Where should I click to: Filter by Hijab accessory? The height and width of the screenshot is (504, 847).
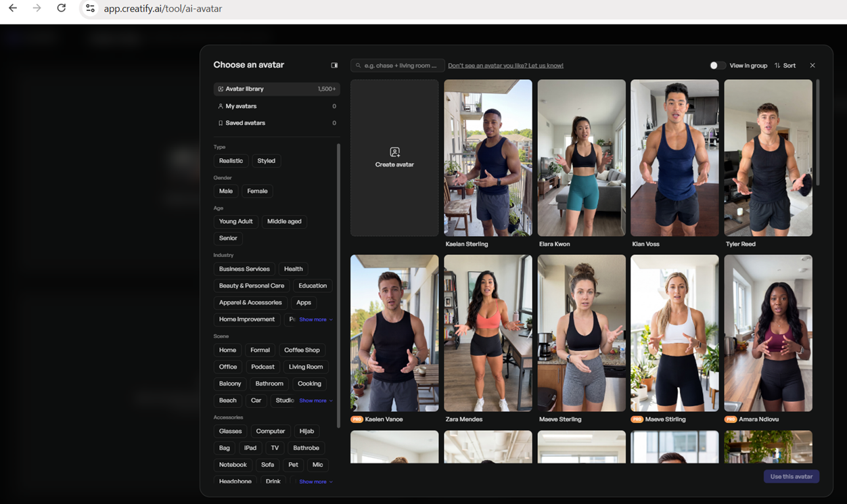point(306,432)
